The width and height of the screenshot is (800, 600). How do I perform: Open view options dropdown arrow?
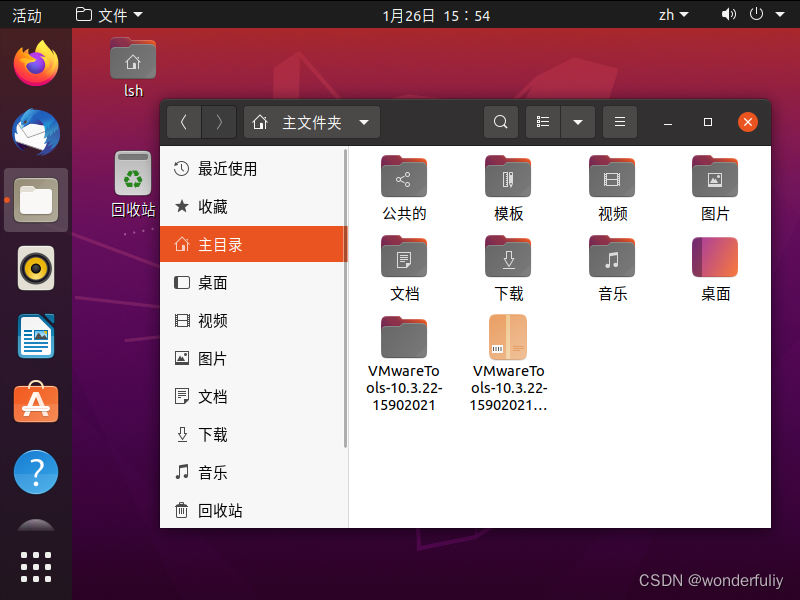click(578, 122)
